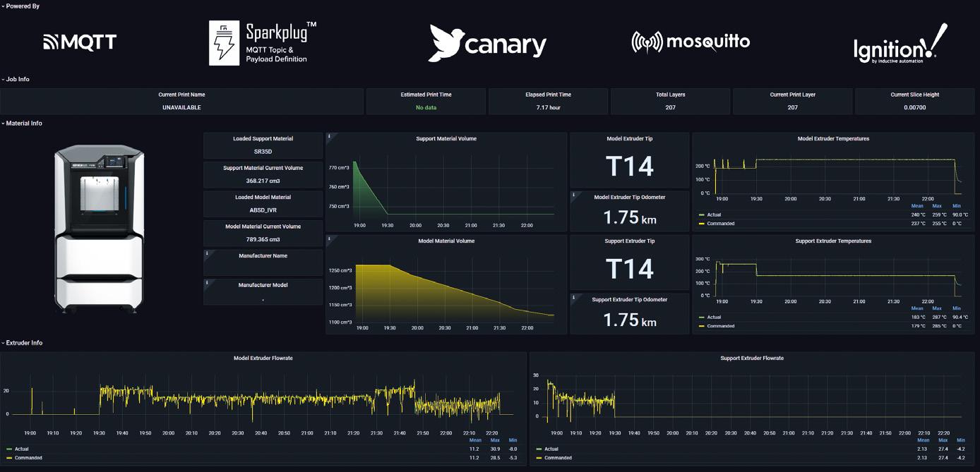The width and height of the screenshot is (980, 472).
Task: Open Support Material Volume panel title menu
Action: pyautogui.click(x=446, y=139)
